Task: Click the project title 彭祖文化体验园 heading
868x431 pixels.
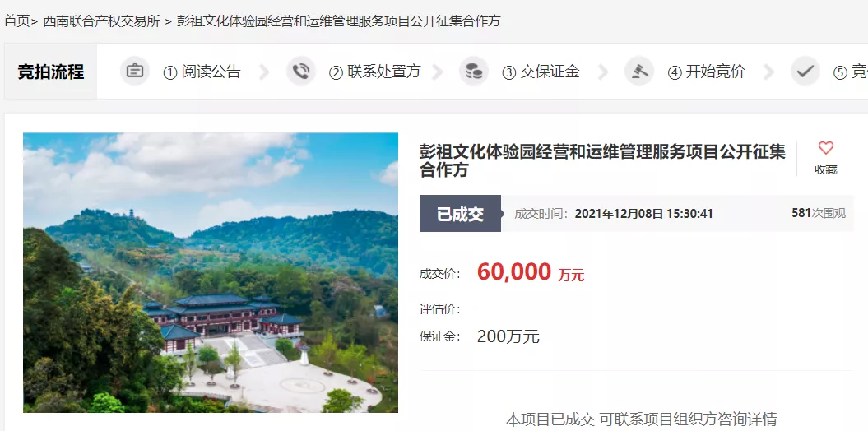Action: [x=602, y=160]
